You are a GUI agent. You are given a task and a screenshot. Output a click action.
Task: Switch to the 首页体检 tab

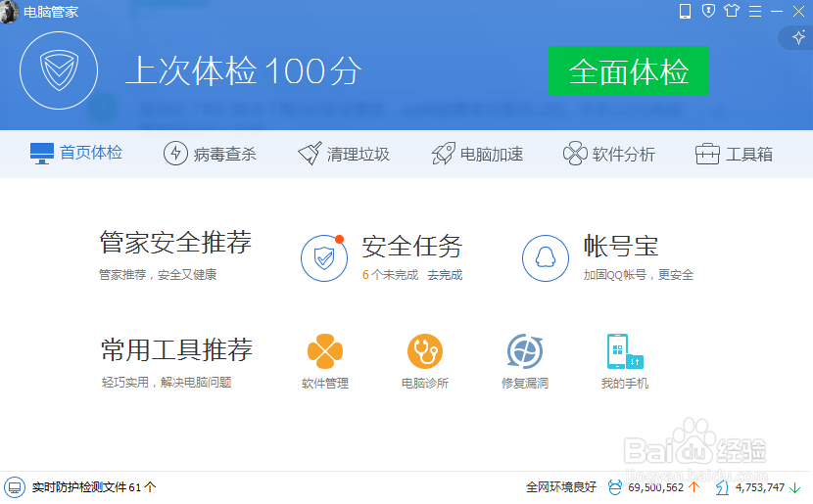click(x=76, y=154)
